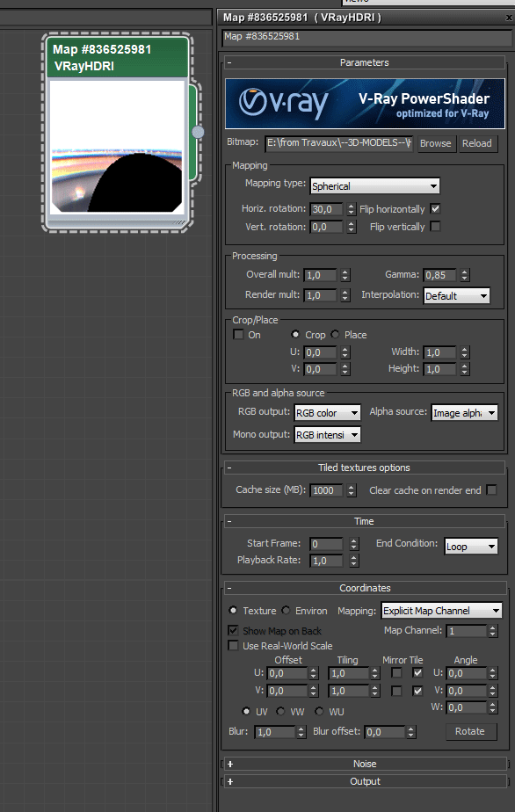Collapse the Coordinates rollout minus icon
The height and width of the screenshot is (812, 515).
click(x=229, y=588)
